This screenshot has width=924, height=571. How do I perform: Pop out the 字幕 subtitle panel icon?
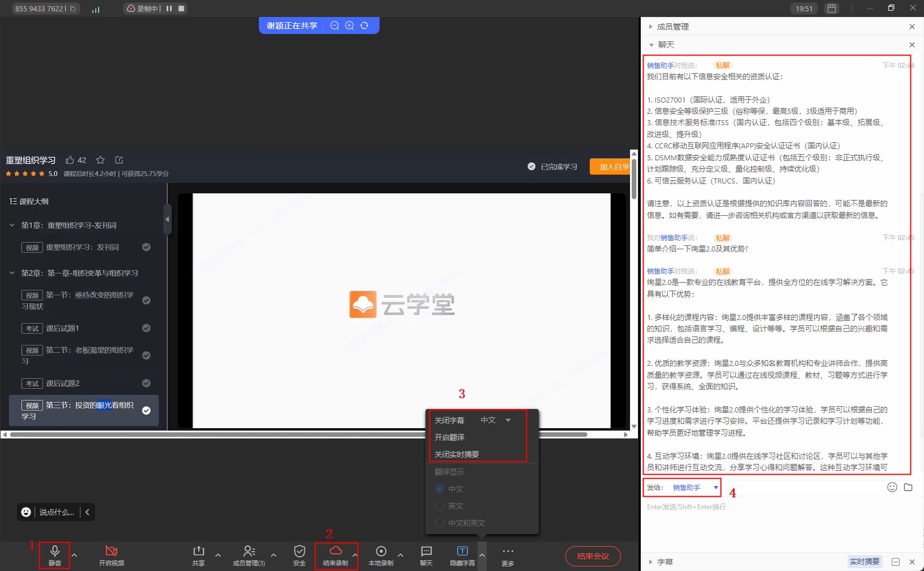click(896, 562)
